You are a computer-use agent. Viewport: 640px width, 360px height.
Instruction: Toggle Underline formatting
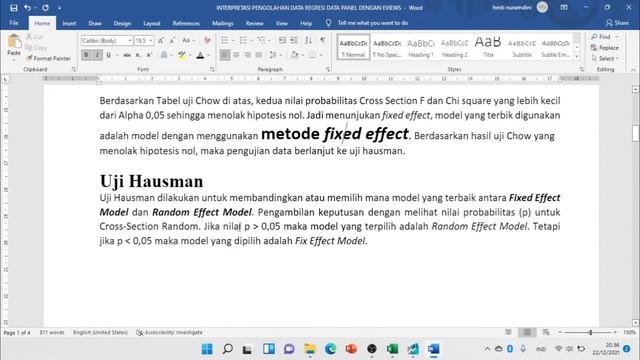108,55
